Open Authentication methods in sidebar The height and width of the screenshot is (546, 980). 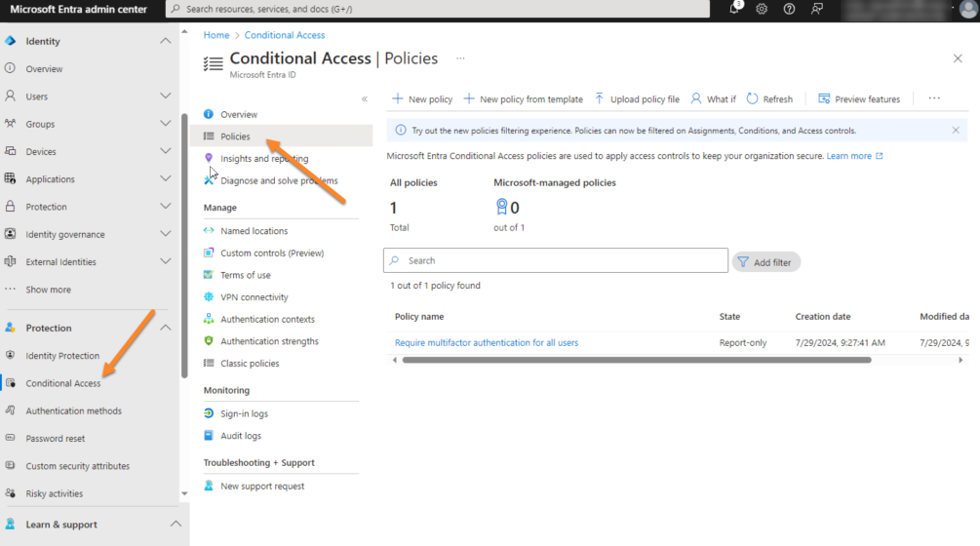[74, 410]
